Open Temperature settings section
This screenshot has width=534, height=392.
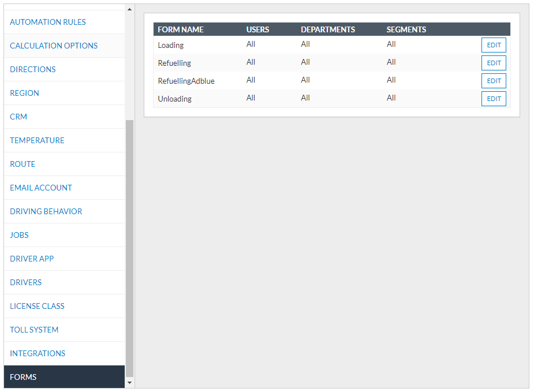pyautogui.click(x=37, y=140)
